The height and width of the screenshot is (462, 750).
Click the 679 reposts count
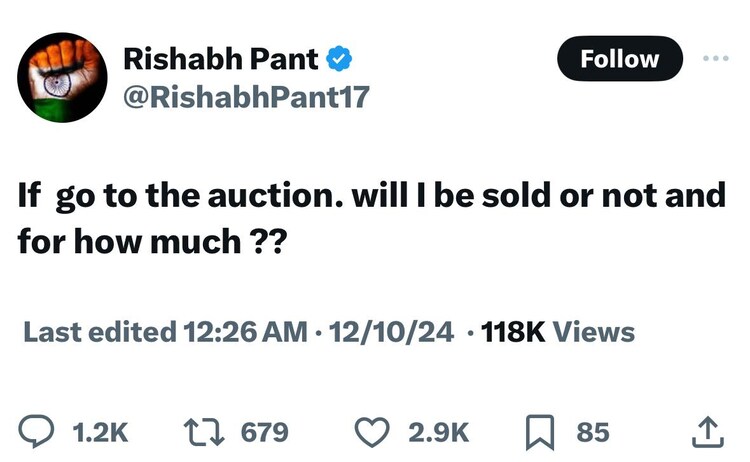(x=264, y=432)
